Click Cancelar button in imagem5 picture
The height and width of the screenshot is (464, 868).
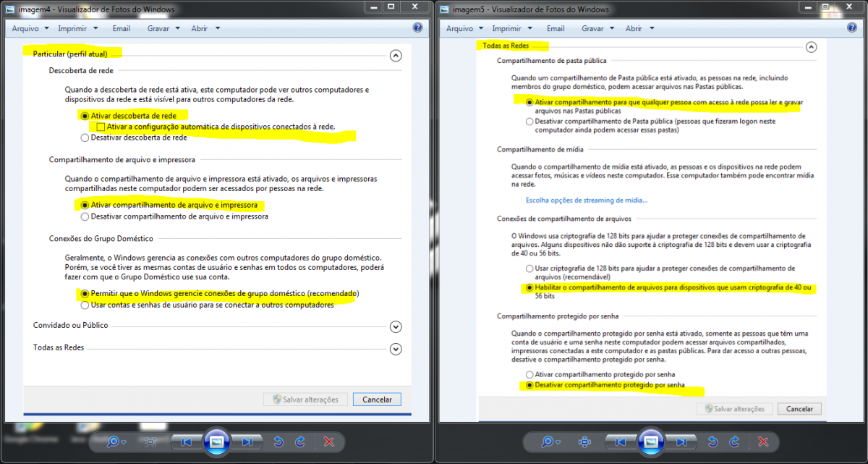800,409
